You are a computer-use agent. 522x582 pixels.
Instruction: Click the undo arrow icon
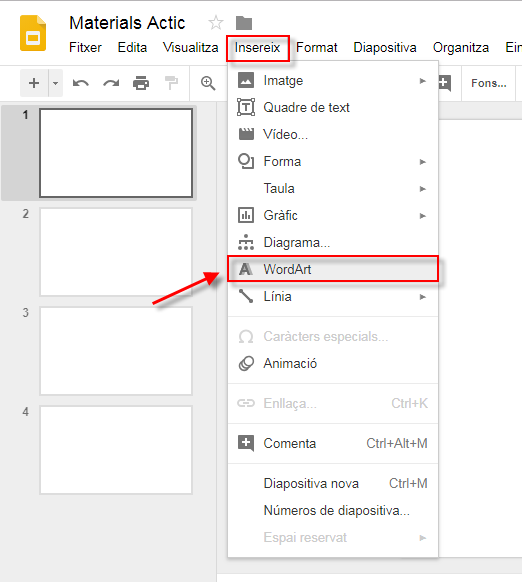pyautogui.click(x=81, y=83)
